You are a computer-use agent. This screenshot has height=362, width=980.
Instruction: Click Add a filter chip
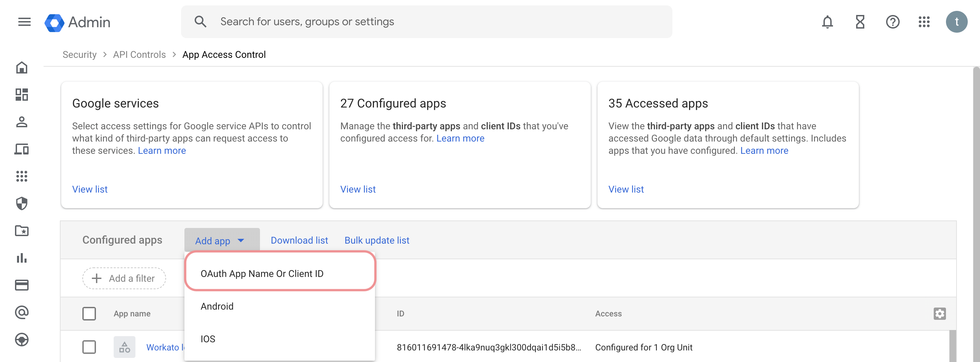coord(124,278)
